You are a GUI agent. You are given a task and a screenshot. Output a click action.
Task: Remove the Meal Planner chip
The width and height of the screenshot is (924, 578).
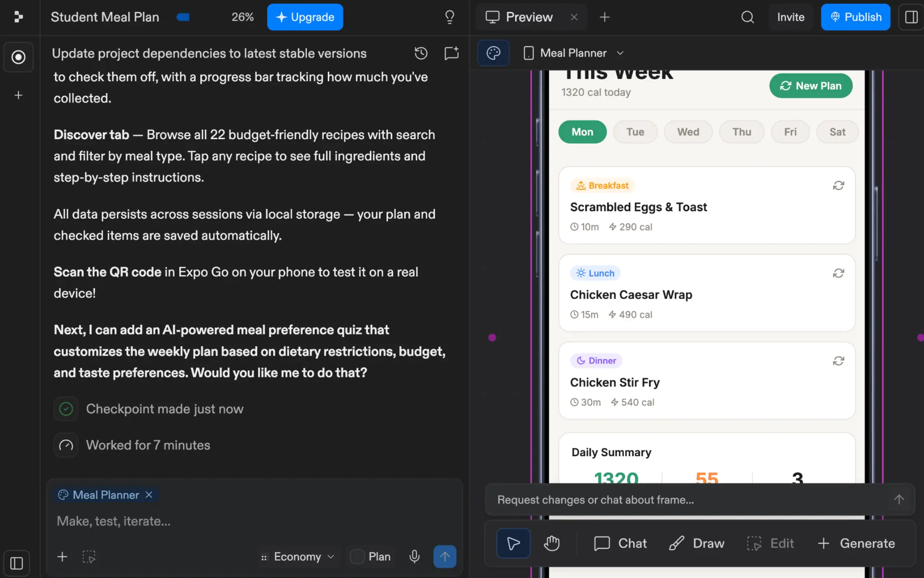149,495
